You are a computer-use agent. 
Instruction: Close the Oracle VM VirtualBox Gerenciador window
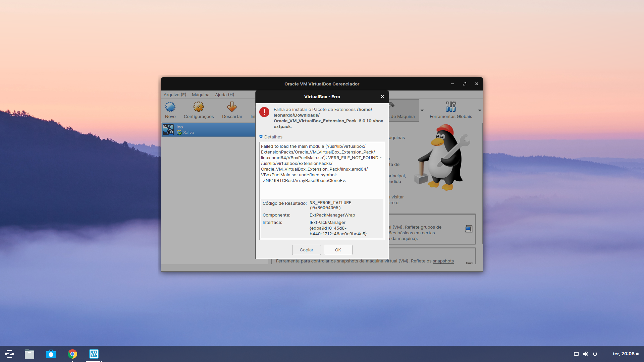477,84
